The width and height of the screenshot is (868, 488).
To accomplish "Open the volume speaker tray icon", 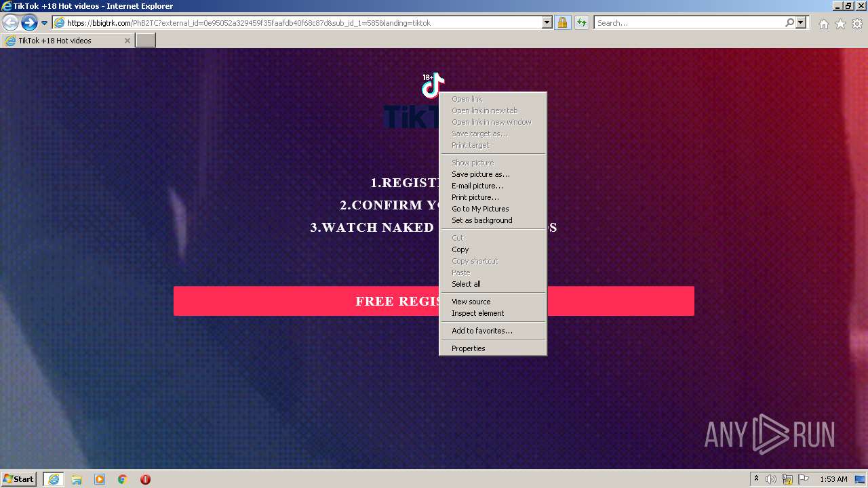I will [x=771, y=479].
